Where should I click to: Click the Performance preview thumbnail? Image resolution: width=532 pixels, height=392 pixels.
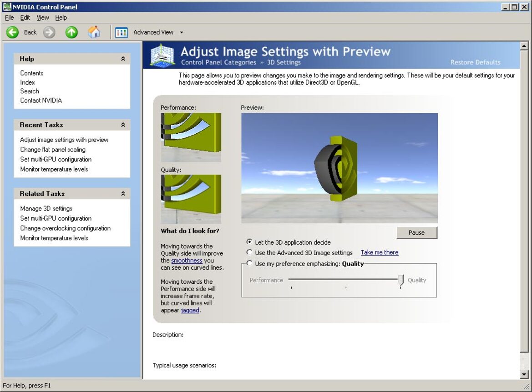click(x=191, y=137)
